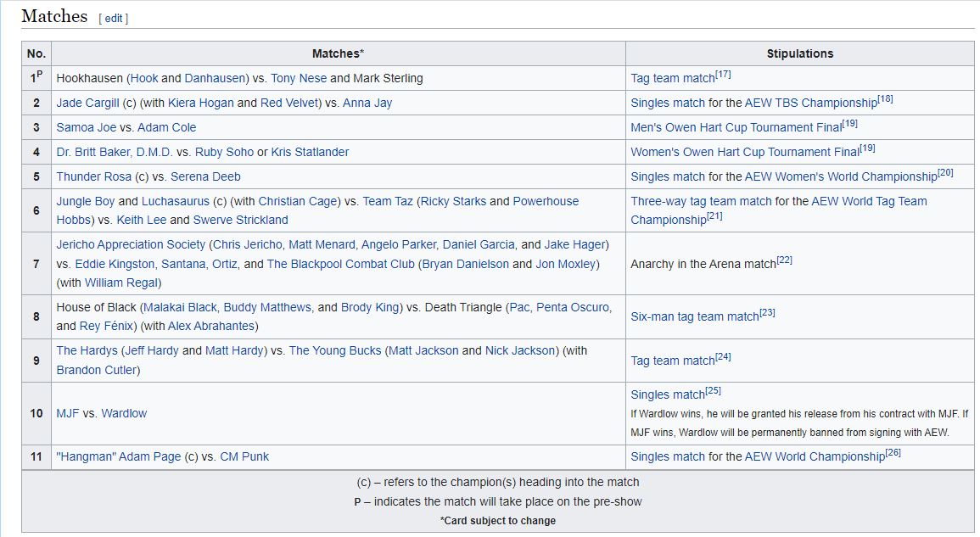
Task: Visit the Anna Jay page link
Action: click(367, 103)
